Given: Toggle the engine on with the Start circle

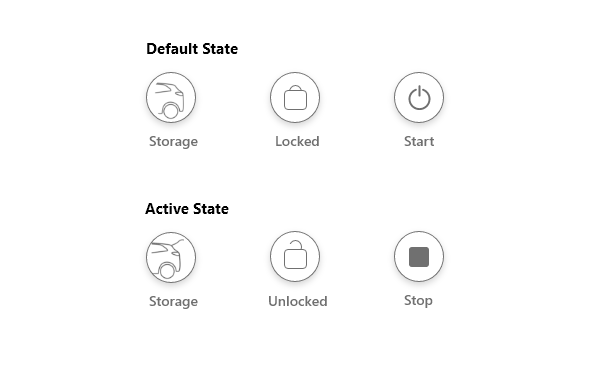Looking at the screenshot, I should [419, 98].
